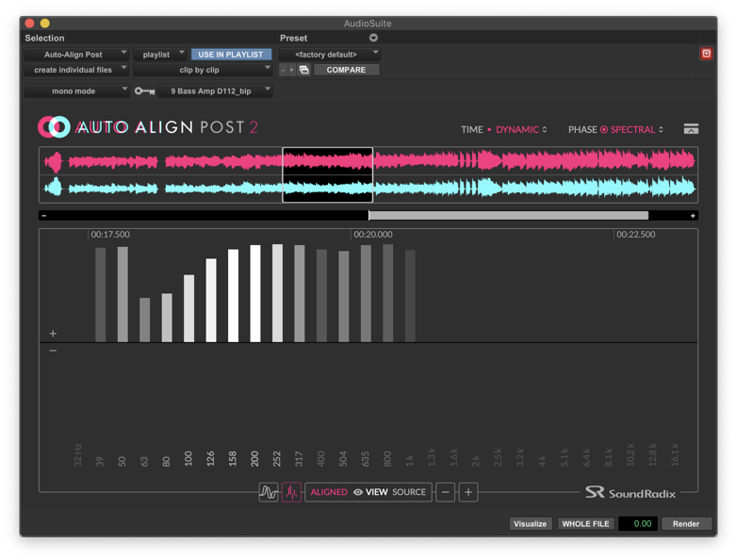The width and height of the screenshot is (737, 560).
Task: Zoom out with the minus box button
Action: pos(445,492)
